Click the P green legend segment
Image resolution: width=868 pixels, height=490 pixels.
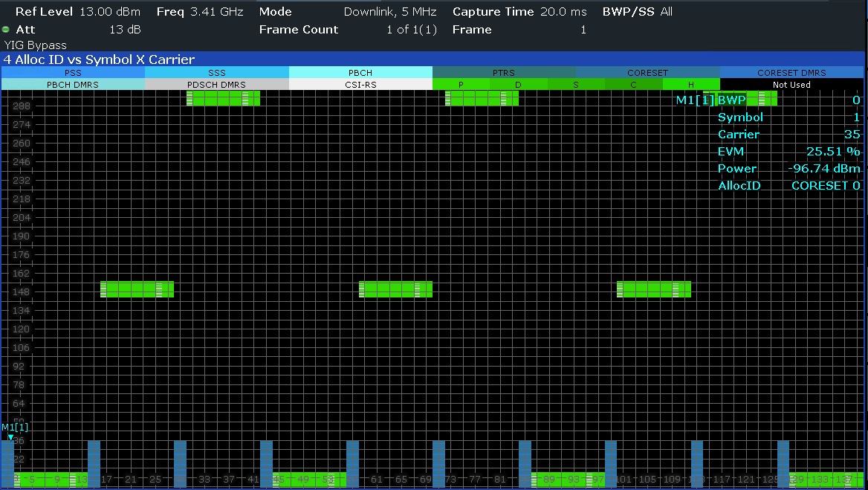click(x=461, y=84)
